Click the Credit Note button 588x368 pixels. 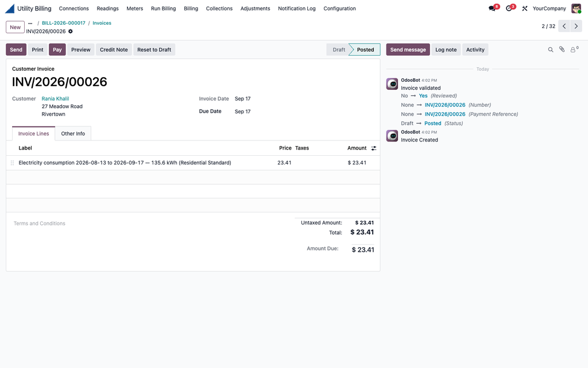point(114,49)
